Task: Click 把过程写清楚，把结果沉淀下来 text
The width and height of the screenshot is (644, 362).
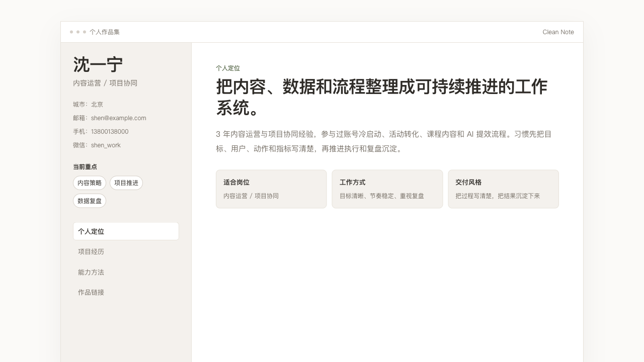Action: pyautogui.click(x=498, y=196)
